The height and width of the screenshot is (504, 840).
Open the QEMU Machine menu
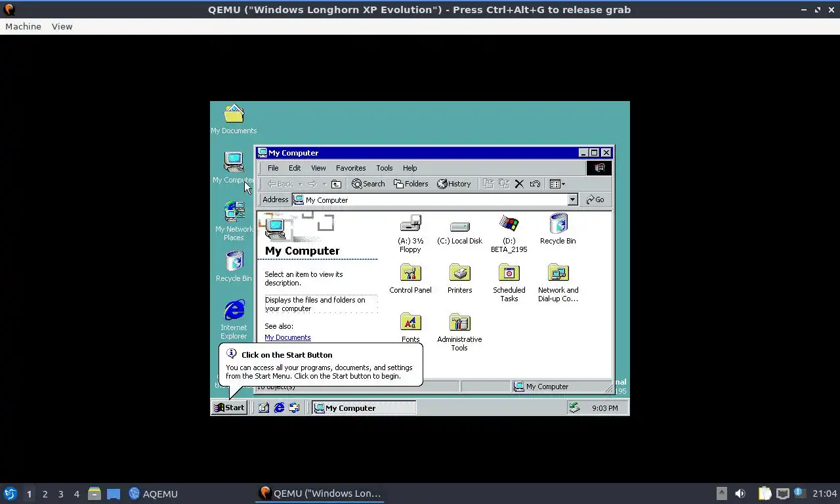(23, 26)
